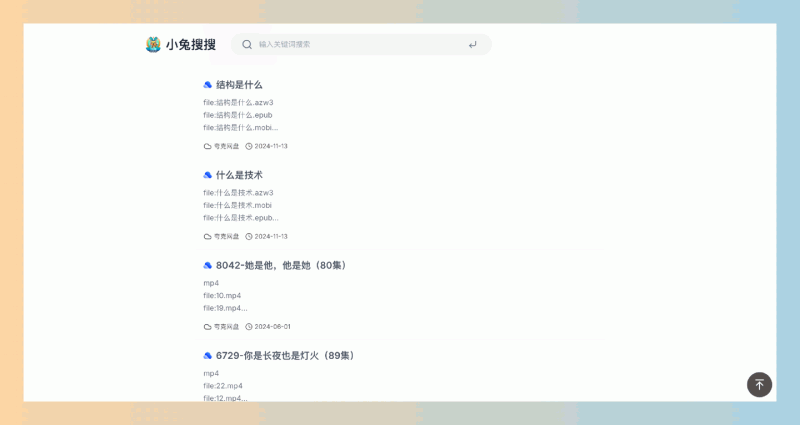
Task: Click the search magnifier icon
Action: (247, 44)
